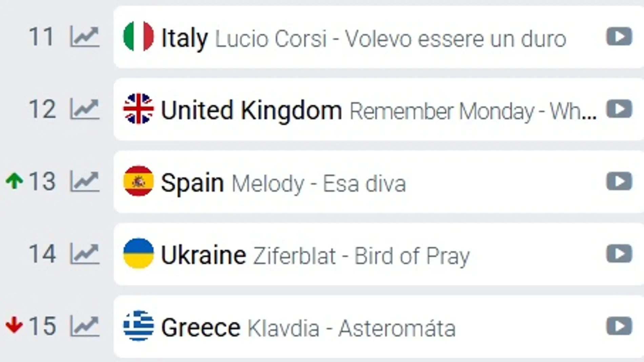644x362 pixels.
Task: Open the trend chart for Italy
Action: 85,37
